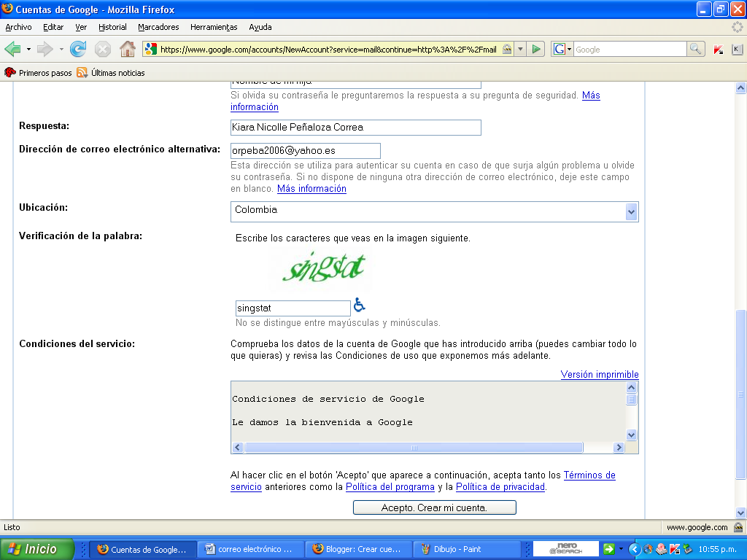Open the Herramientas menu
This screenshot has width=747, height=560.
pos(214,27)
